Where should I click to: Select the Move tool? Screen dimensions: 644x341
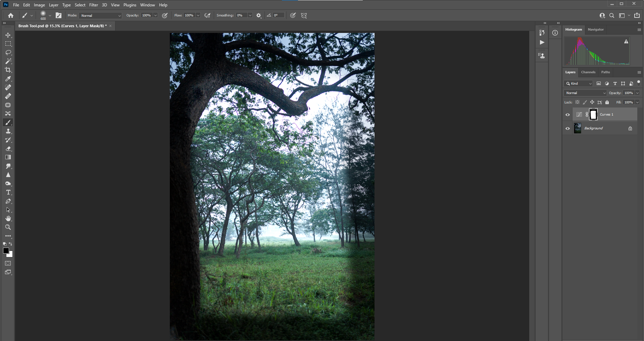coord(8,35)
